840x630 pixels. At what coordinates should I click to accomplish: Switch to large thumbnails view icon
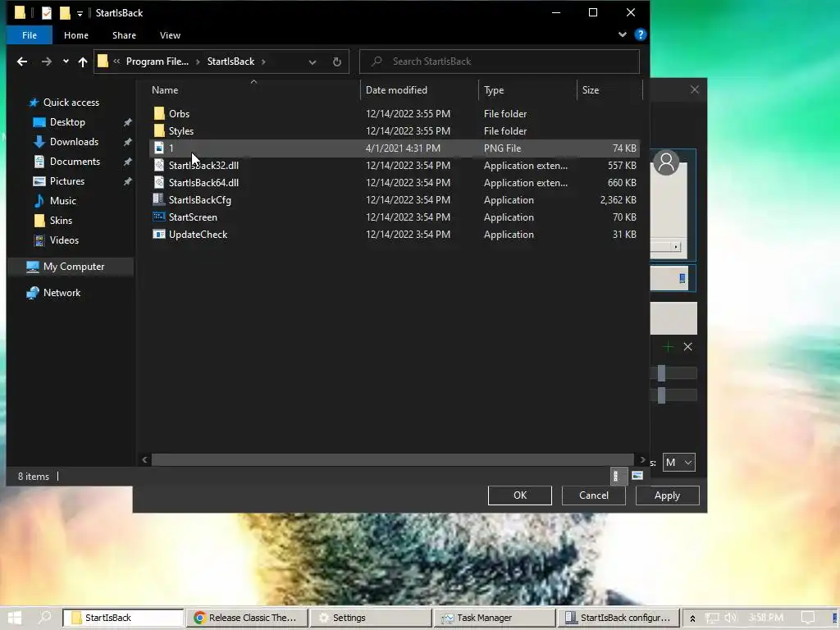[637, 476]
